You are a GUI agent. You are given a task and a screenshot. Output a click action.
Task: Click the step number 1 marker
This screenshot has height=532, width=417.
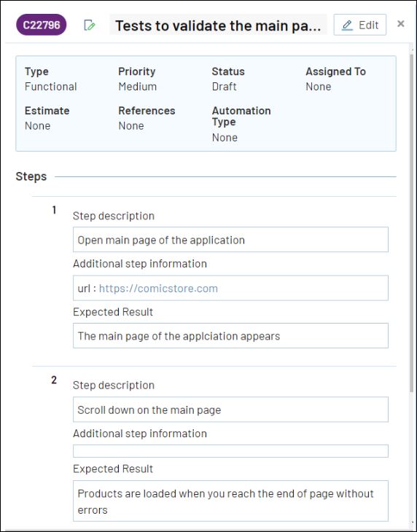pyautogui.click(x=54, y=211)
